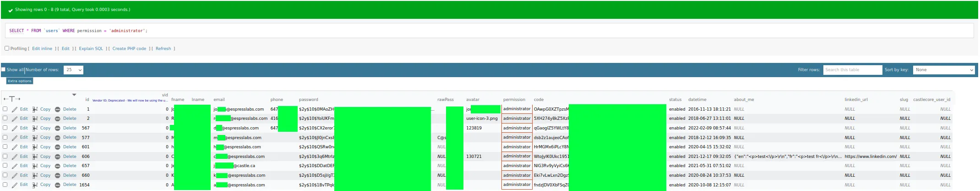Click the Delete link for row id 660
980x191 pixels.
tap(70, 175)
